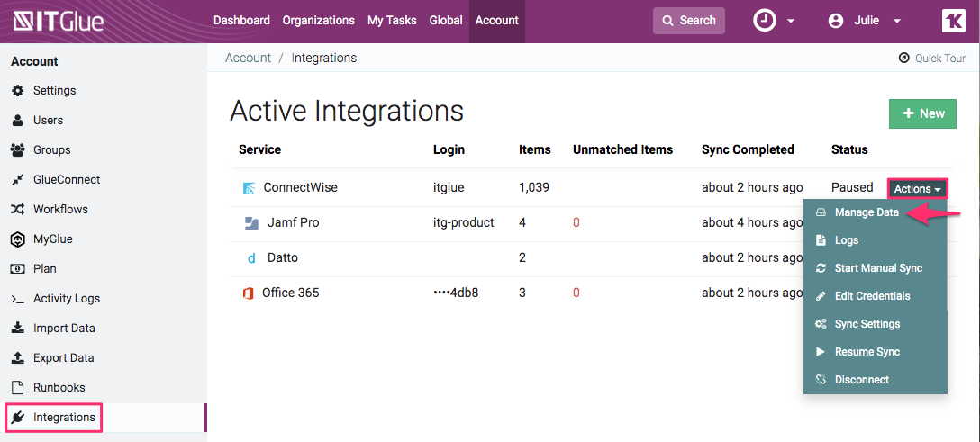Expand the clock history dropdown arrow
980x442 pixels.
pyautogui.click(x=791, y=21)
